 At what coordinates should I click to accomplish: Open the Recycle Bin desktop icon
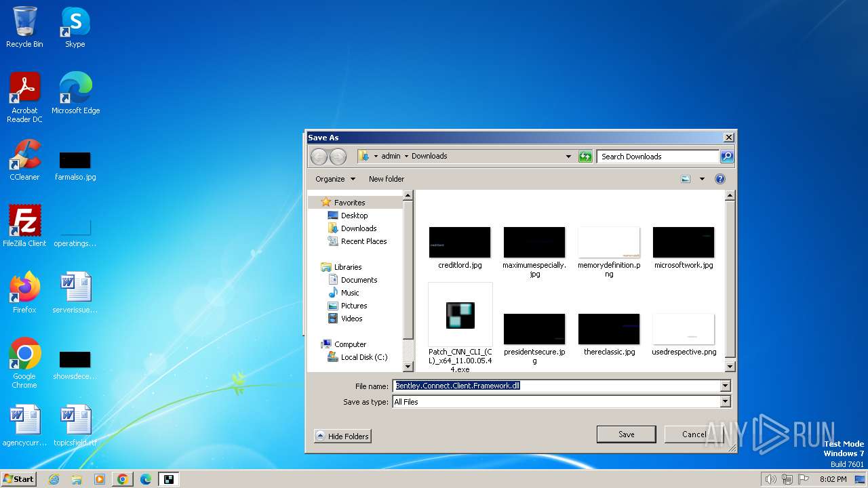click(24, 27)
